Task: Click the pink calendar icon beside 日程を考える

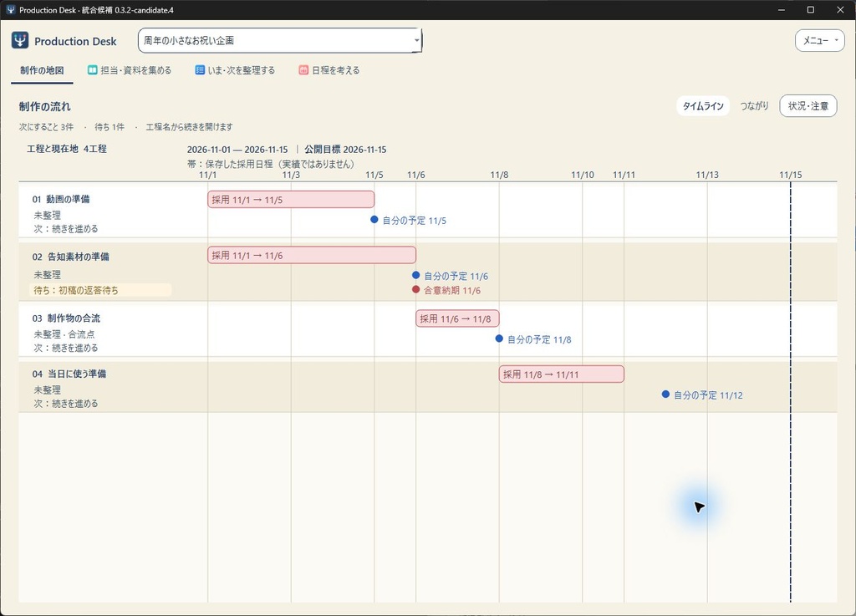Action: point(303,70)
